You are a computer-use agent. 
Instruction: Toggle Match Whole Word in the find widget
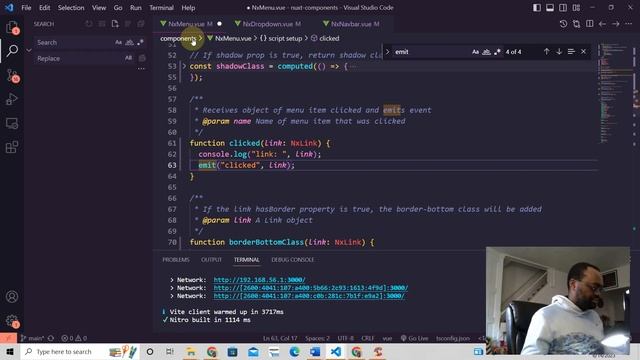coord(486,52)
